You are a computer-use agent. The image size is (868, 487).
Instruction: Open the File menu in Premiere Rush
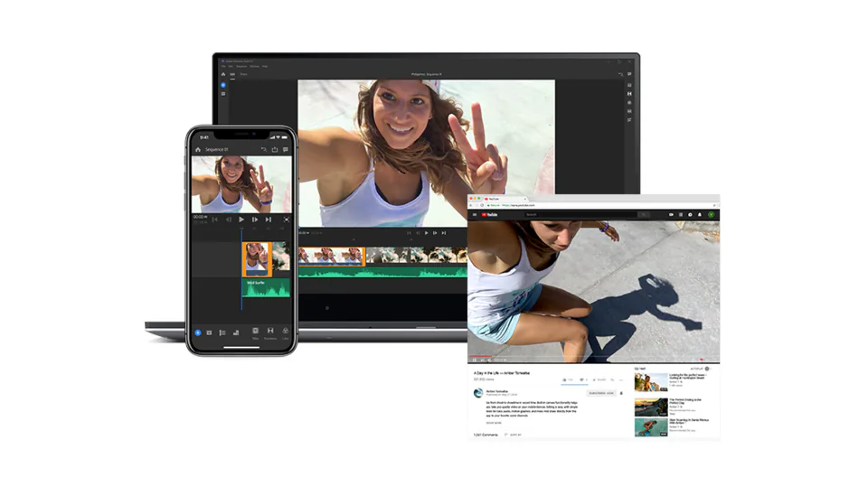pyautogui.click(x=223, y=67)
